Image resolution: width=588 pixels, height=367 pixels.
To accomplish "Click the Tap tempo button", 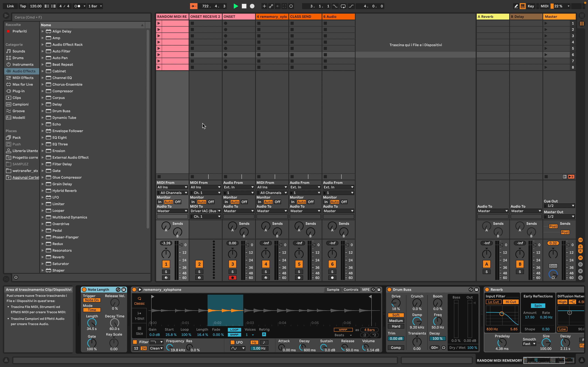I will (23, 6).
